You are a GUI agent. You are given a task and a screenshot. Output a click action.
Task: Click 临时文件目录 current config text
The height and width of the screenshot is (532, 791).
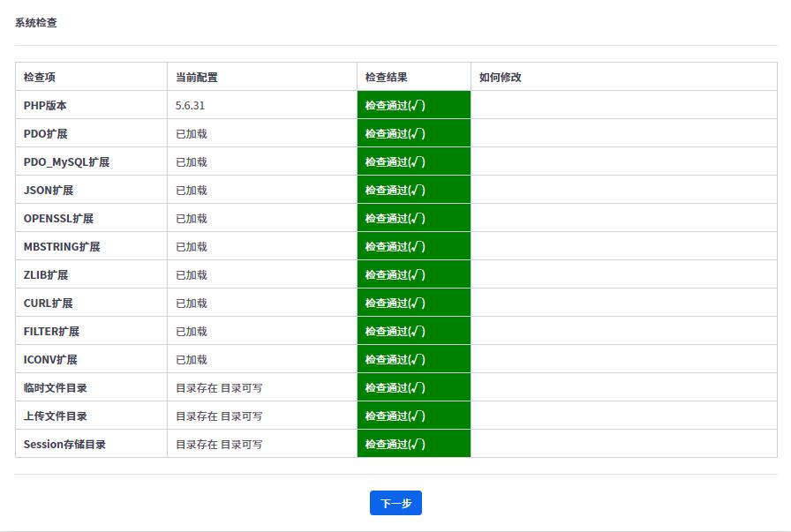219,388
